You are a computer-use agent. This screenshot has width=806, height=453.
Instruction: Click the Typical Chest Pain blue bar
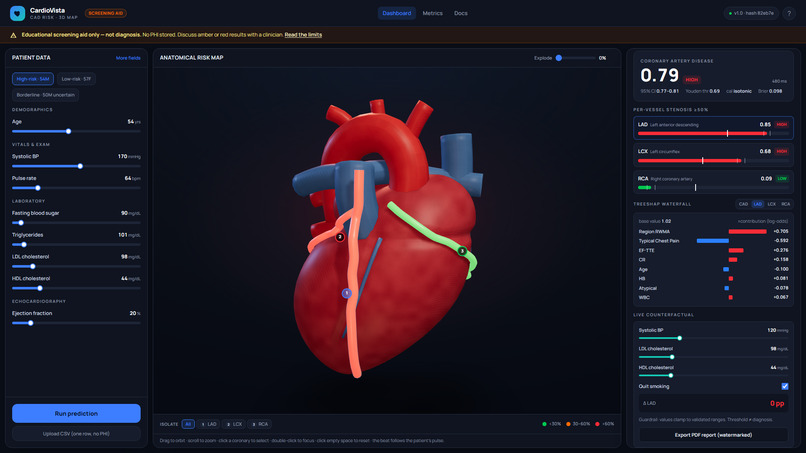(712, 241)
